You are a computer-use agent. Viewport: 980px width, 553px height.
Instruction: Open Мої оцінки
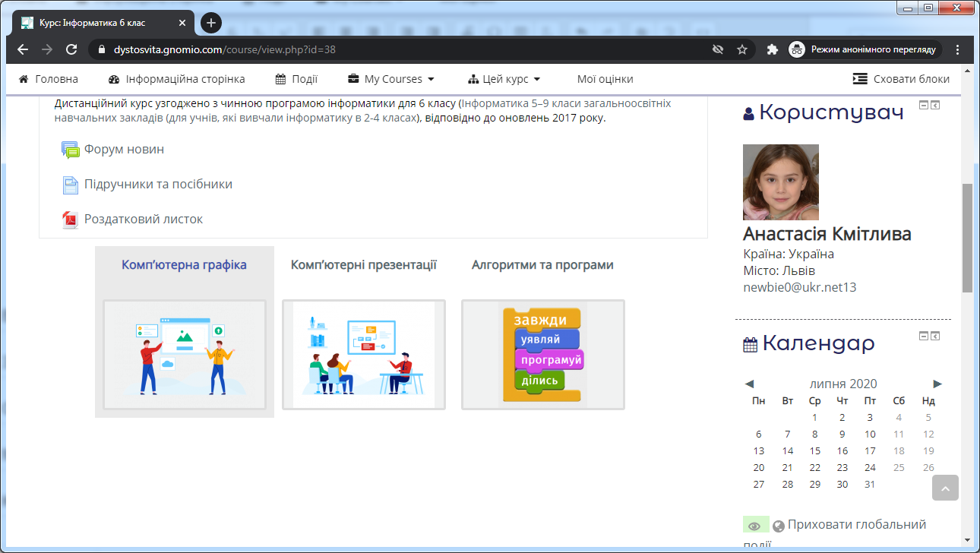(605, 79)
